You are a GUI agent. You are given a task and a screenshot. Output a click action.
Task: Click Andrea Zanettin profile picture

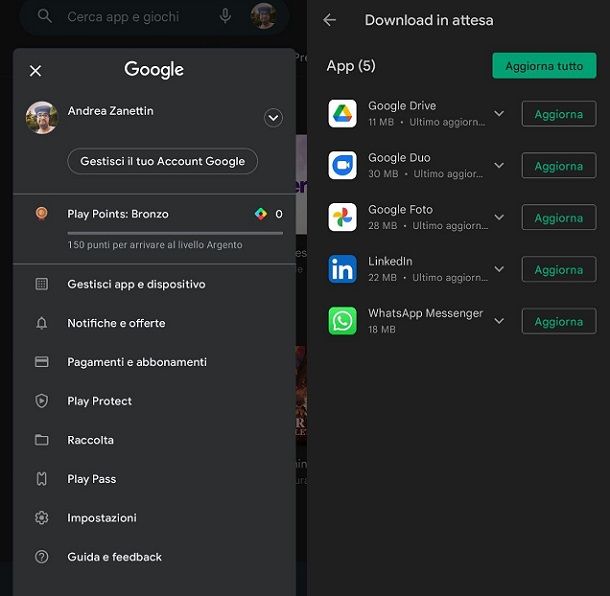[x=42, y=117]
